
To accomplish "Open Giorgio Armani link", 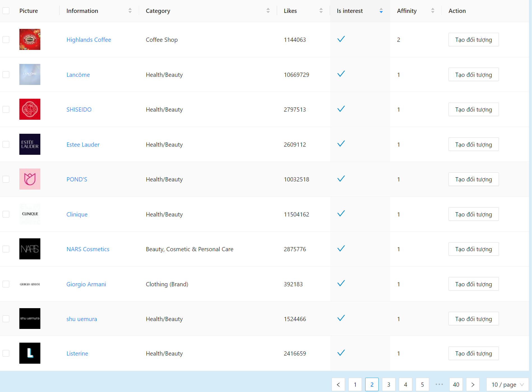I will tap(86, 284).
